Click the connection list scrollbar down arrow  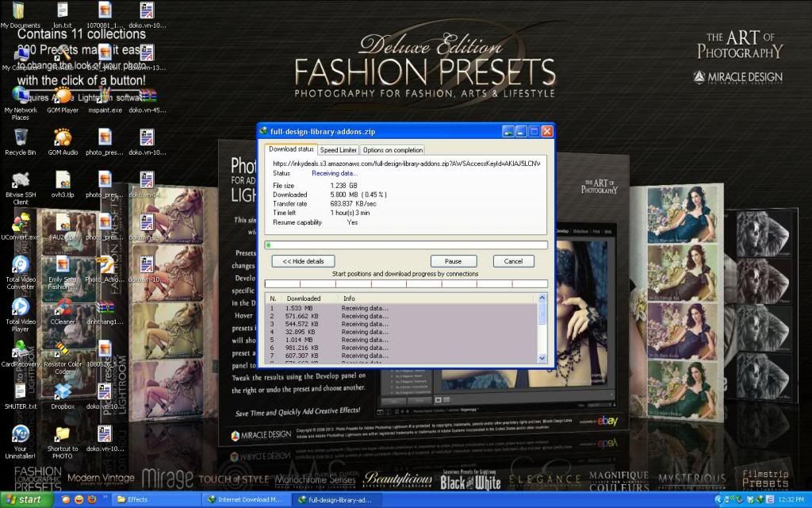(x=542, y=358)
